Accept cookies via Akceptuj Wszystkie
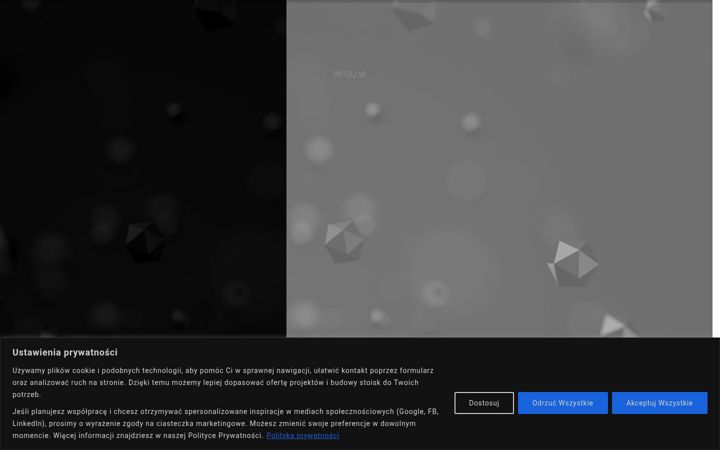 659,403
